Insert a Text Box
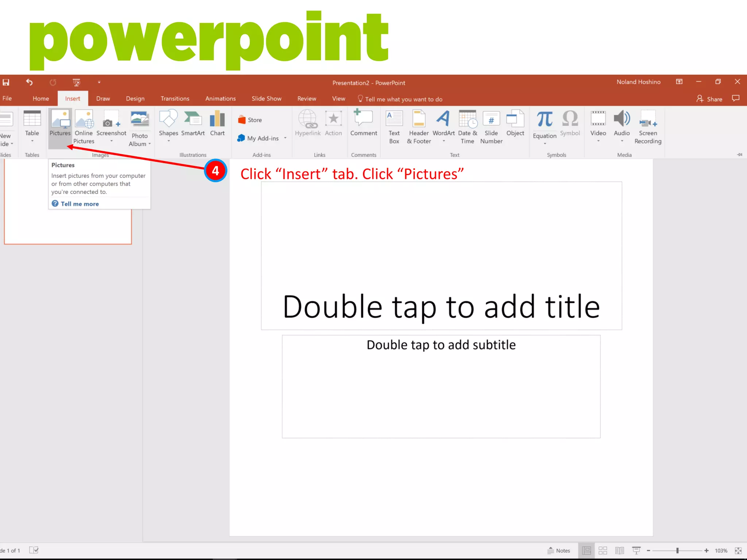This screenshot has width=747, height=560. coord(394,128)
